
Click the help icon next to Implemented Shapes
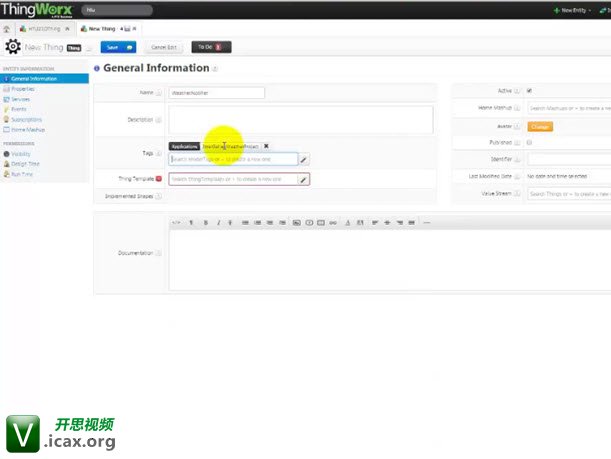click(x=158, y=196)
